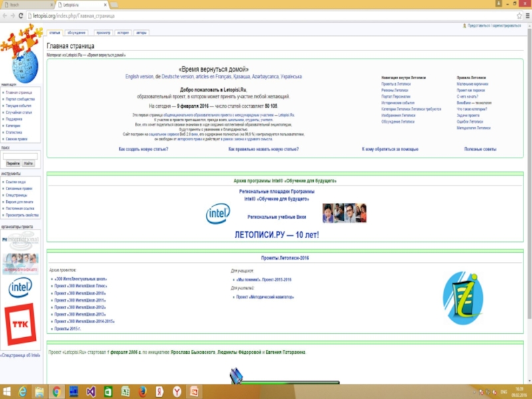Click the 'Deutsche version' link

(178, 76)
